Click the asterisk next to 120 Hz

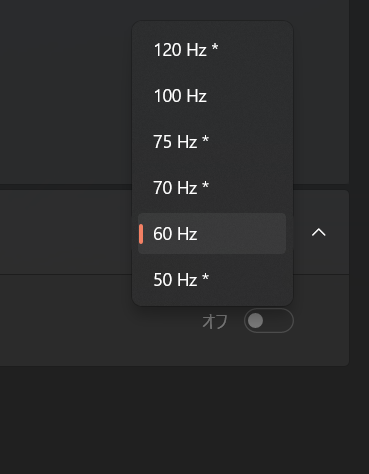pyautogui.click(x=215, y=48)
